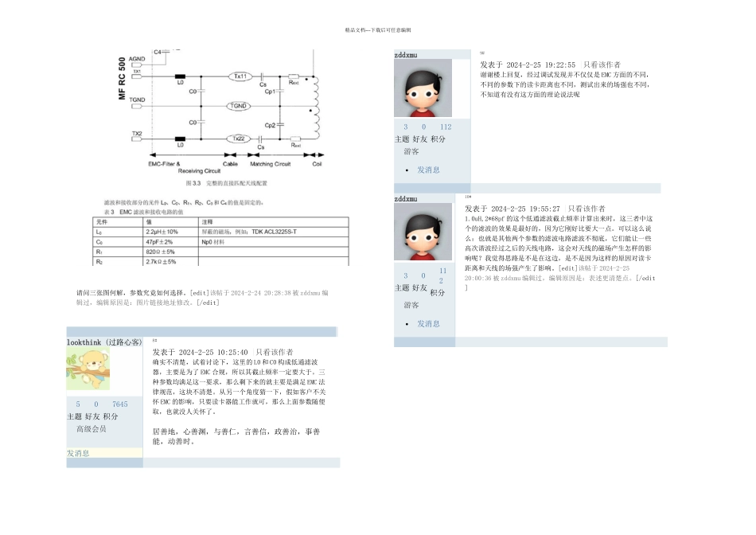Click the 表 3 EMC 滤波和接收电路的值 caption

point(143,213)
